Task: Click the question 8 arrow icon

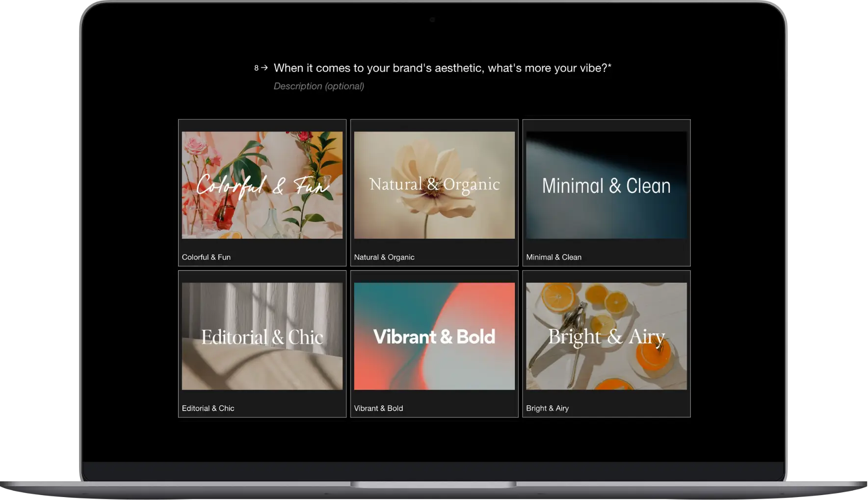Action: [264, 68]
